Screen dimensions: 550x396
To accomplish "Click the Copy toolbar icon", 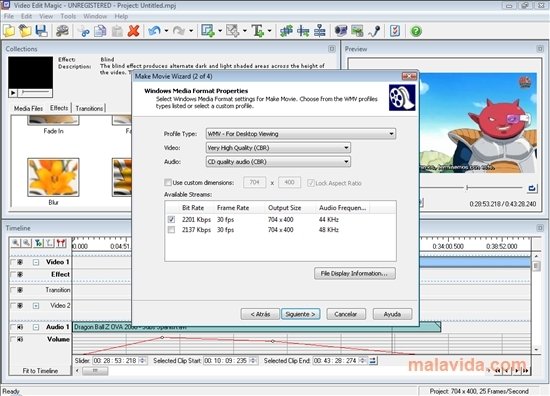I will click(100, 31).
